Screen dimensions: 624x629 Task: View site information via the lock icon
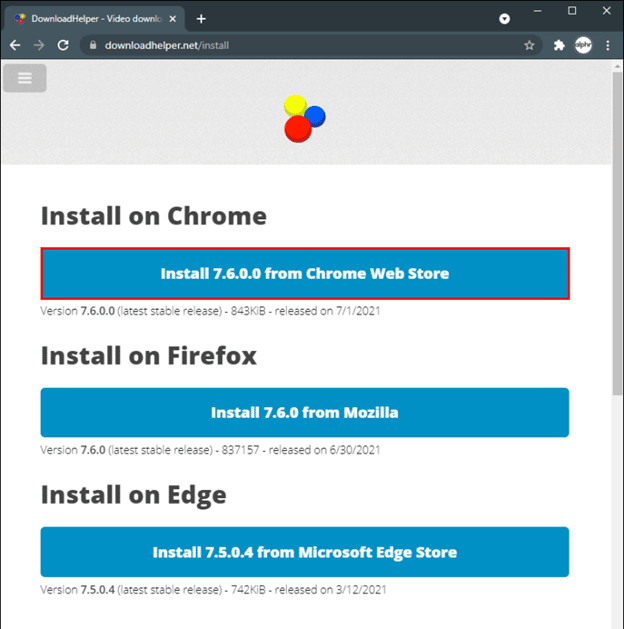(x=92, y=45)
